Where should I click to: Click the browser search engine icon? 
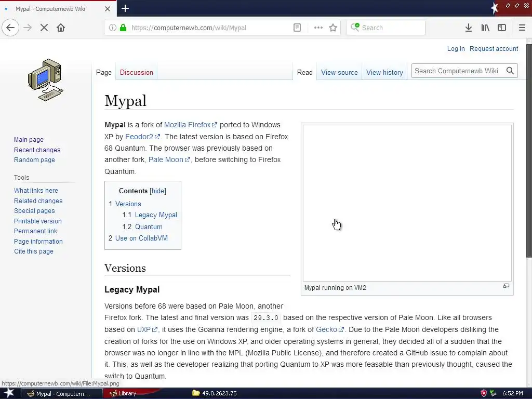click(x=355, y=27)
